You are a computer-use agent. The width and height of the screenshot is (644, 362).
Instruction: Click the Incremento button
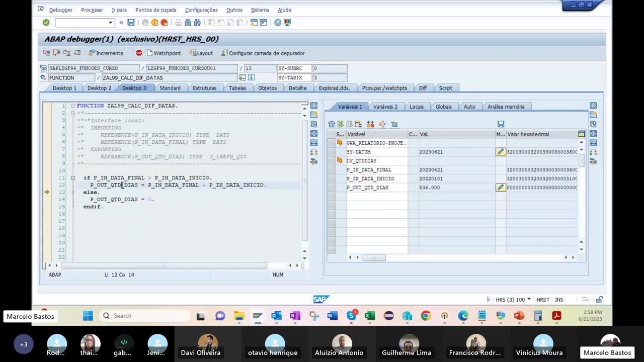[x=106, y=53]
